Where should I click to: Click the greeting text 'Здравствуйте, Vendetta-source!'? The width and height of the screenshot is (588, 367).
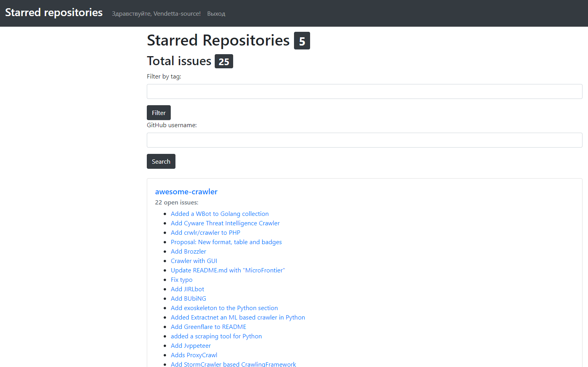(156, 14)
